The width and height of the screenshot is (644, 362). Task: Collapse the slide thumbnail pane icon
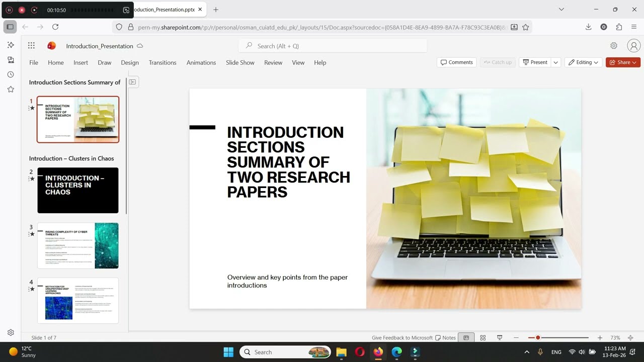coord(132,82)
